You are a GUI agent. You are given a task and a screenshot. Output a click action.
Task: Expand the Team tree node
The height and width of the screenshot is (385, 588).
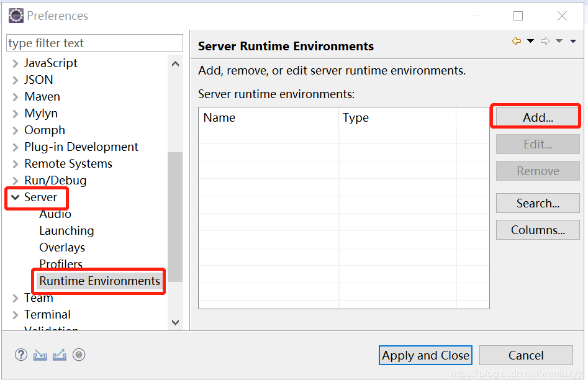(15, 298)
